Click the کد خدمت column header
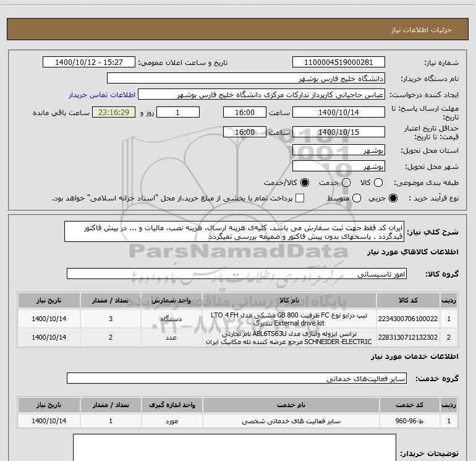476x461 pixels. tap(409, 405)
